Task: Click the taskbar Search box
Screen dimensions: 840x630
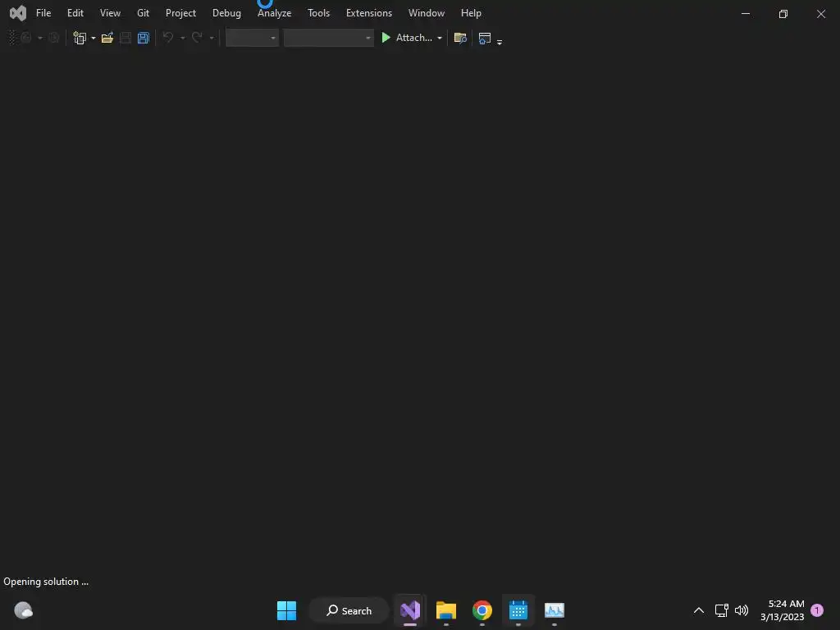Action: point(349,610)
